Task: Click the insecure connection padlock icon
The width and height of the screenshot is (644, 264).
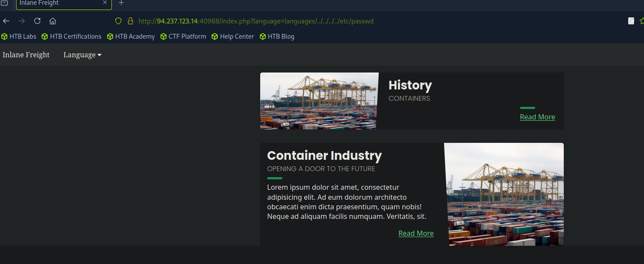Action: [130, 21]
